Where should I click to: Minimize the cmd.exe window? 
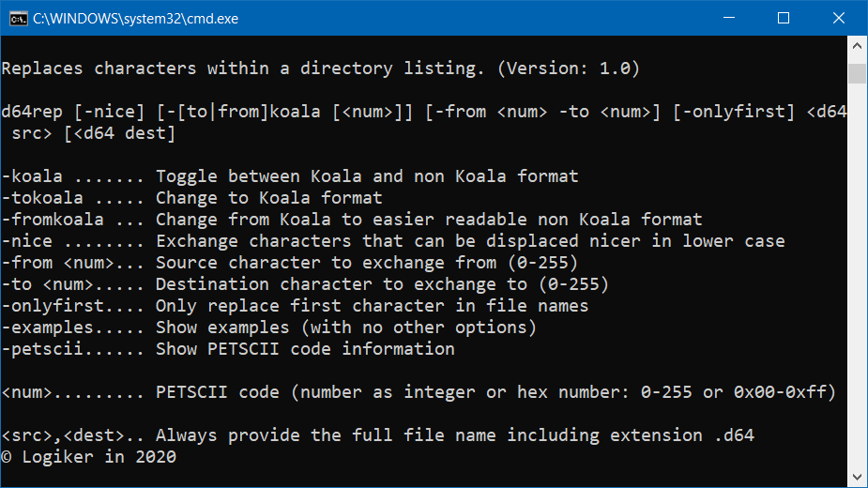729,18
